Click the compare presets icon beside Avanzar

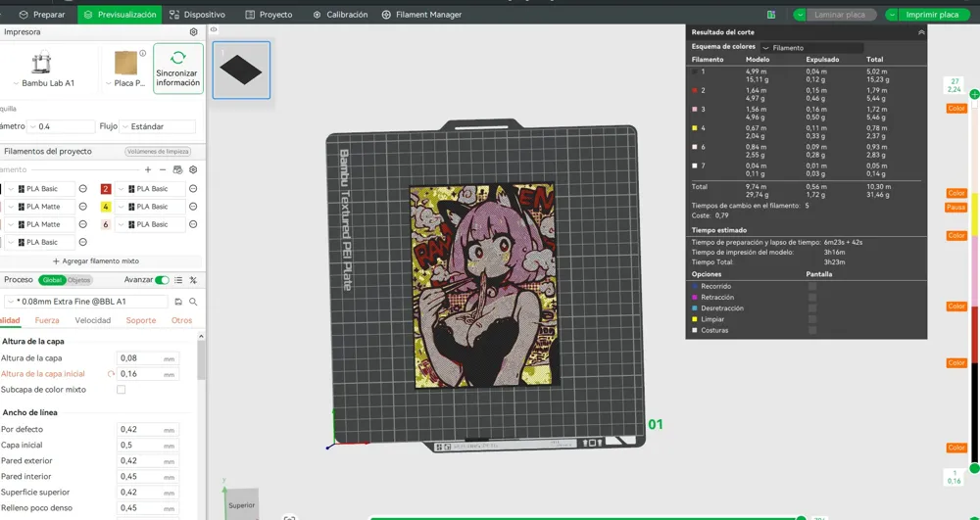pos(193,280)
